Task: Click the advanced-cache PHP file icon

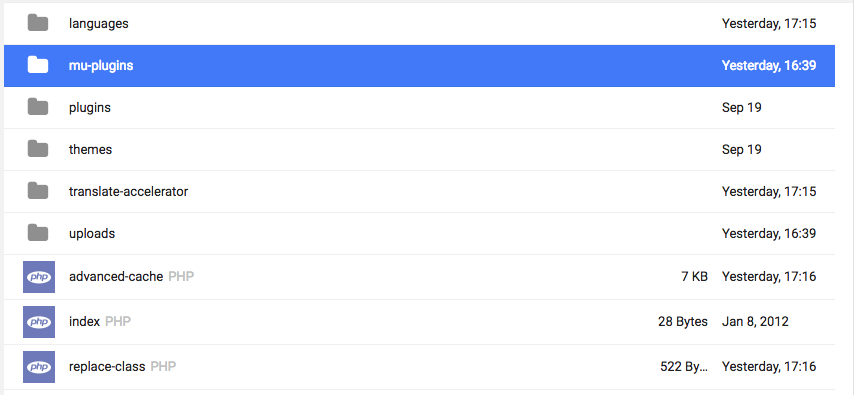Action: click(39, 277)
